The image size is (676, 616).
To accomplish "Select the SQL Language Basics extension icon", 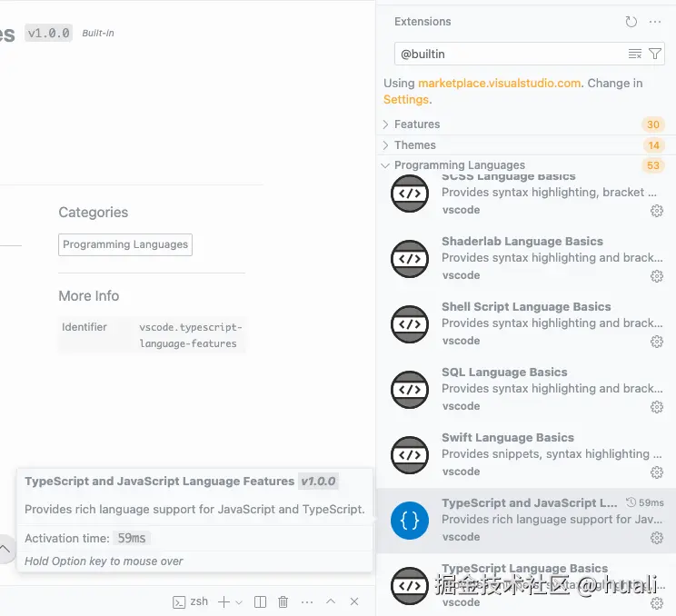I will (410, 390).
